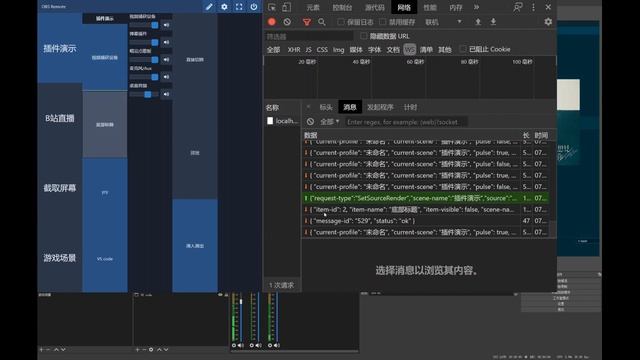Switch to the 内存 tab

(x=456, y=7)
